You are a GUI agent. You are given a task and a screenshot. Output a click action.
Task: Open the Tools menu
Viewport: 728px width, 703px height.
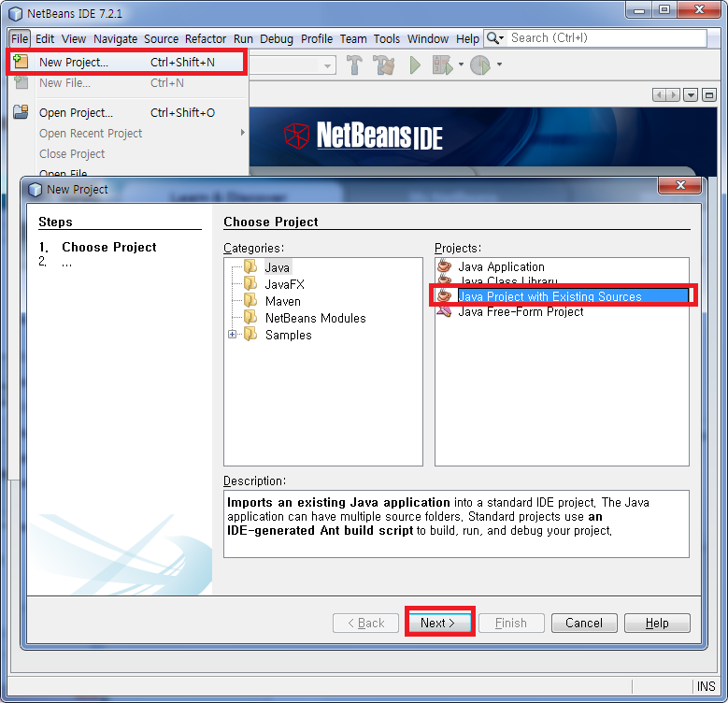387,38
